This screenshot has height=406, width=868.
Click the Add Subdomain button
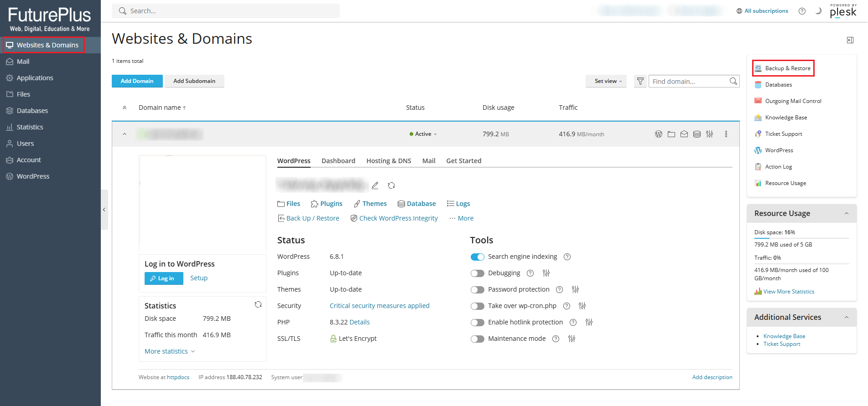pyautogui.click(x=194, y=81)
